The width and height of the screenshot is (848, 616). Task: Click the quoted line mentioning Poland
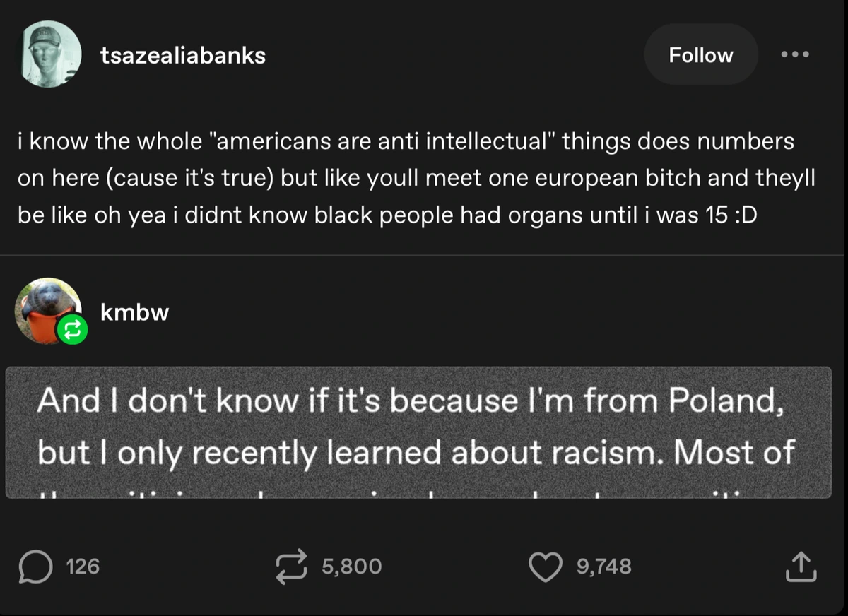pos(409,401)
